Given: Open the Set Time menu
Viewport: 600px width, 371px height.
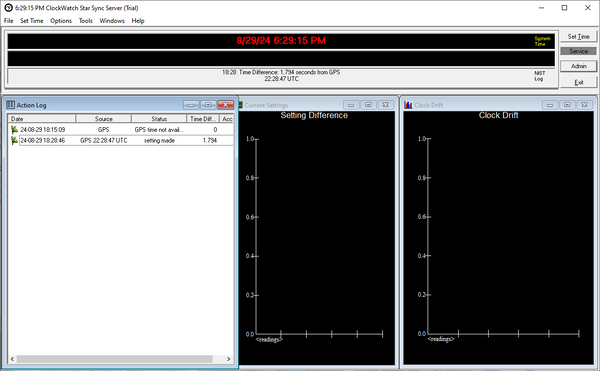Looking at the screenshot, I should [x=32, y=21].
